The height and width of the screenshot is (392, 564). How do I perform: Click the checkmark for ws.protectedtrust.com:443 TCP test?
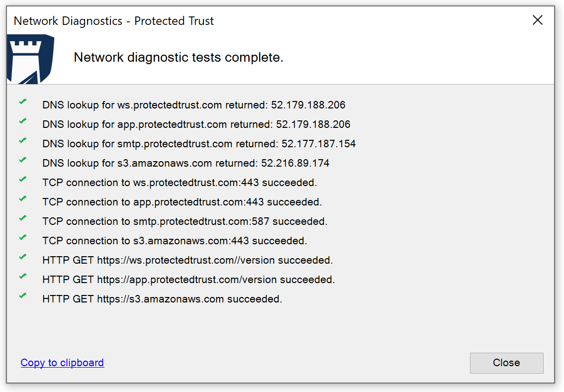[22, 179]
